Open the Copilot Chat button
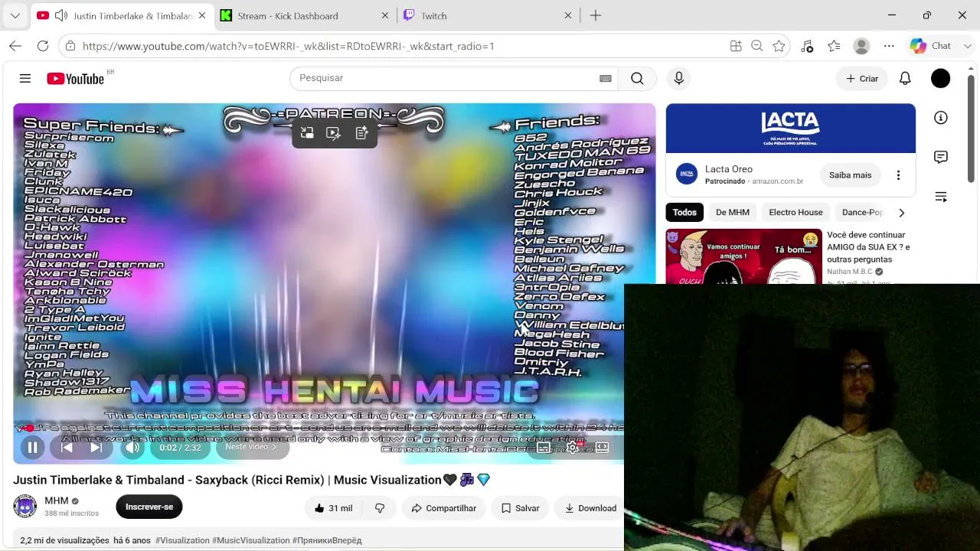 [x=932, y=46]
